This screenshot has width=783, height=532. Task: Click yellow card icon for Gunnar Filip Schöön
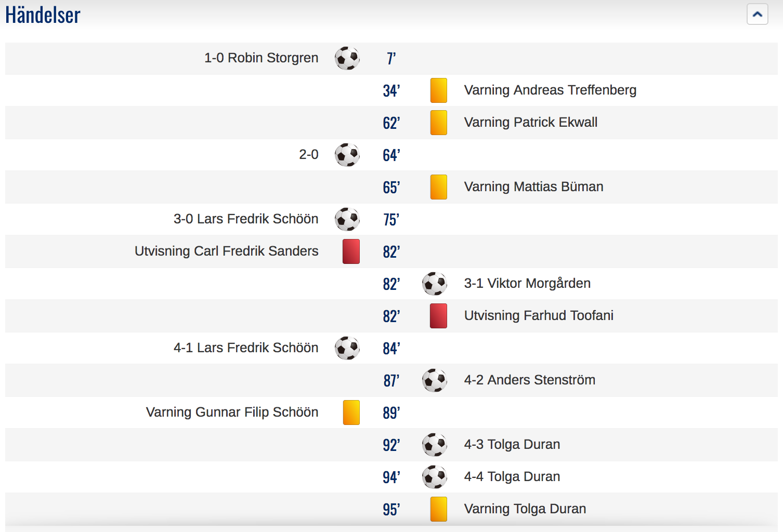pyautogui.click(x=351, y=413)
